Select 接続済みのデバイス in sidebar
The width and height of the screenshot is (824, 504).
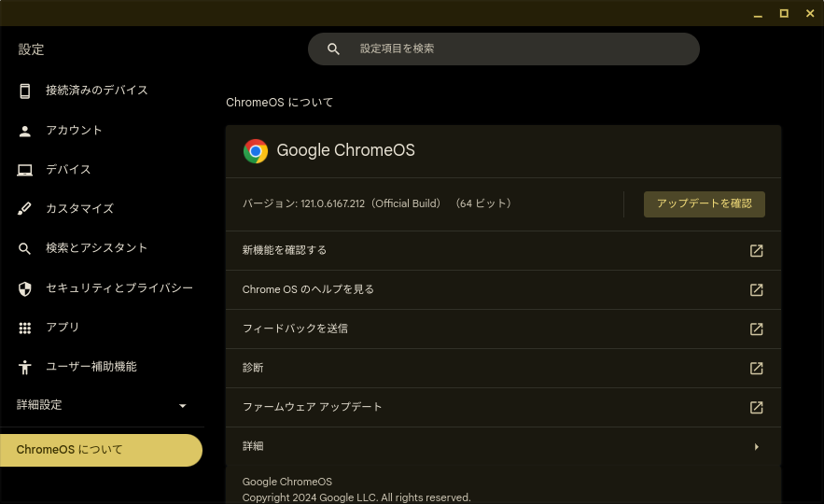coord(97,91)
